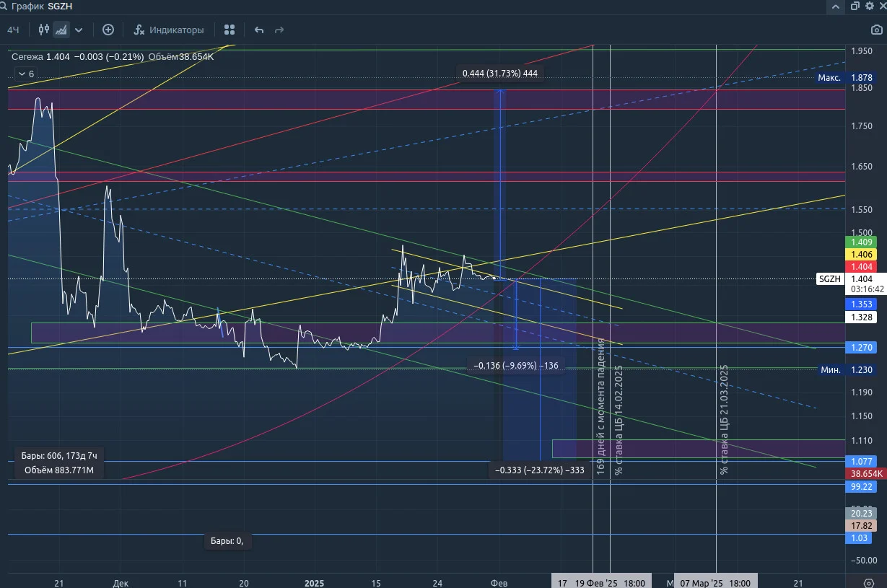Screen dimensions: 887x588
Task: Open the layout grid templates icon
Action: (230, 30)
